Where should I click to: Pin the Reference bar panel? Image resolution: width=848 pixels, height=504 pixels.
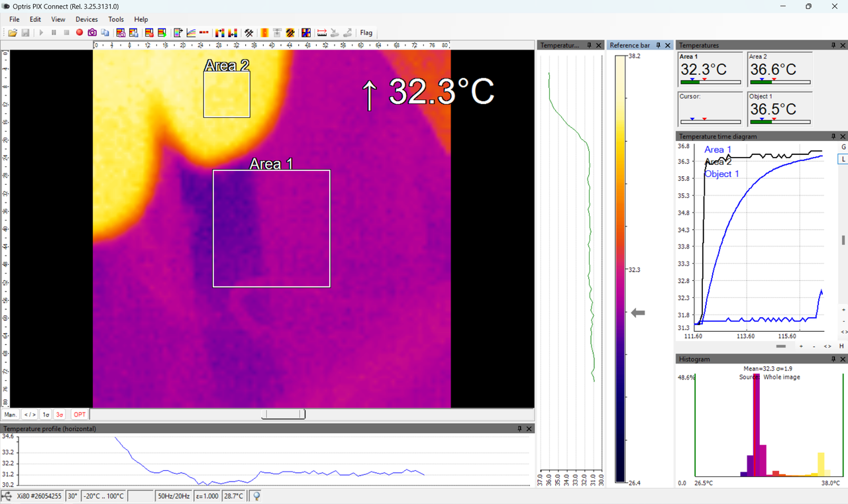tap(658, 45)
